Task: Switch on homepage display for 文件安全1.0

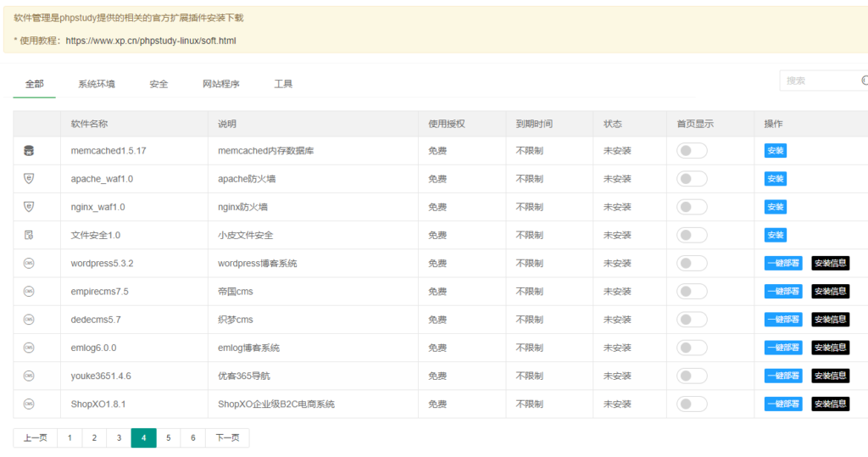Action: pos(692,235)
